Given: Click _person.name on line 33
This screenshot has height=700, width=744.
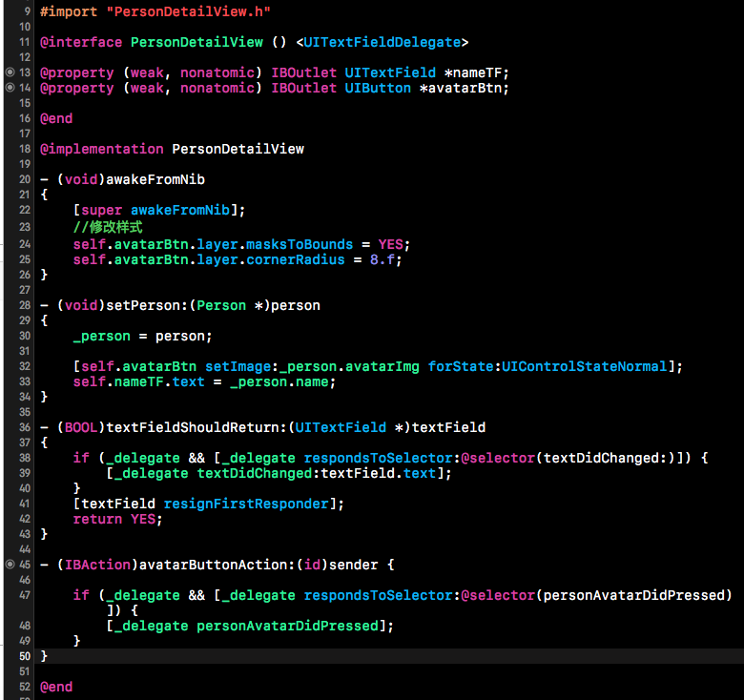Looking at the screenshot, I should [x=279, y=381].
